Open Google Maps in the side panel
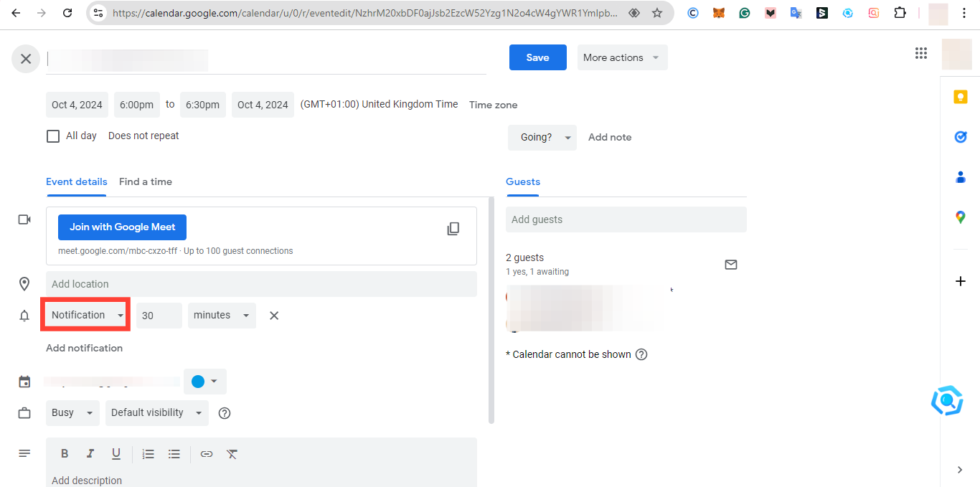The height and width of the screenshot is (487, 980). point(961,217)
